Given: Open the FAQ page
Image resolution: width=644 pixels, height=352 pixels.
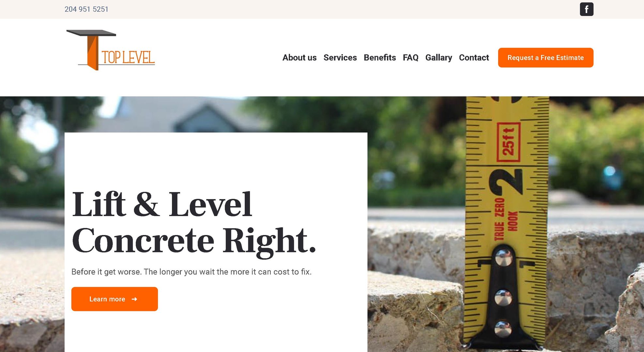Looking at the screenshot, I should [410, 58].
